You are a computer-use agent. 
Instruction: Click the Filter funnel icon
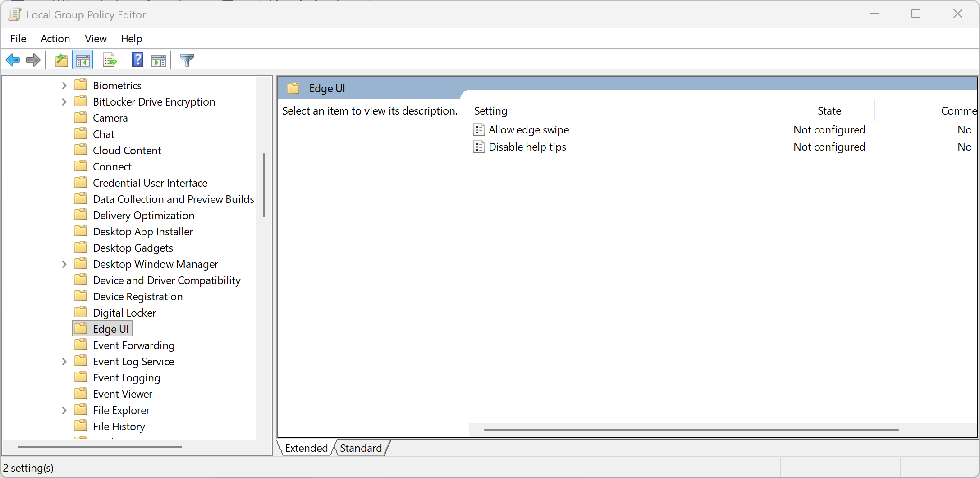pyautogui.click(x=187, y=60)
